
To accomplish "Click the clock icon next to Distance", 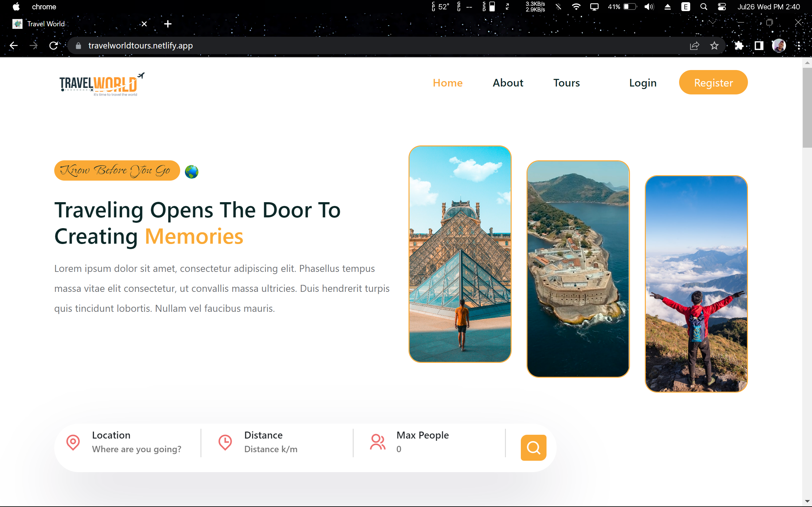I will pyautogui.click(x=225, y=442).
